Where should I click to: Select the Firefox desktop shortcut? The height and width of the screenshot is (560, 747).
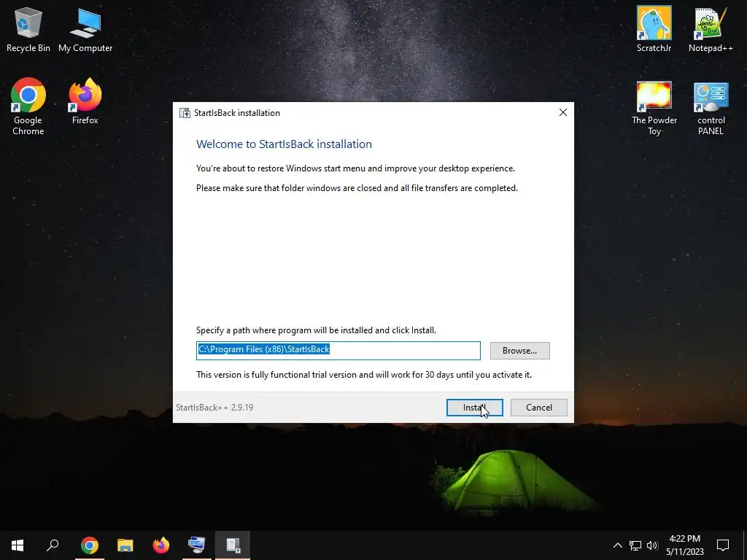tap(85, 101)
